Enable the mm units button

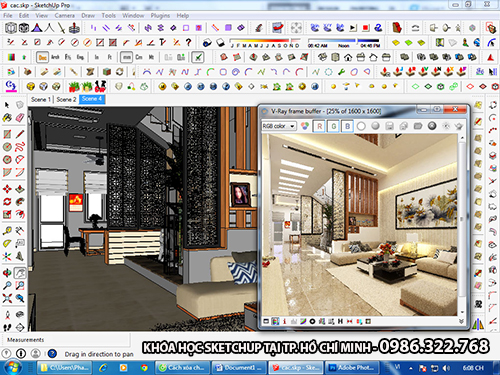coord(127,57)
